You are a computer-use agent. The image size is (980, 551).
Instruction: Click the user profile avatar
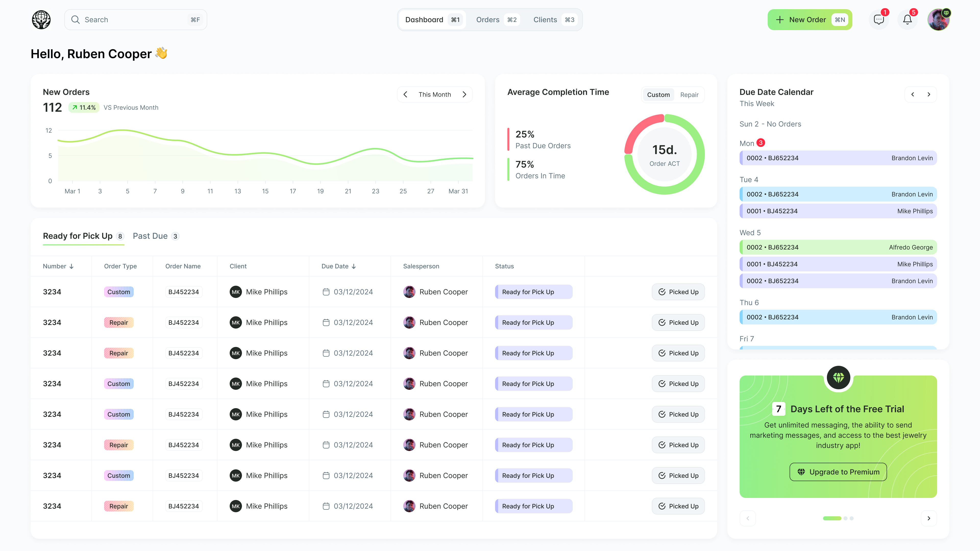[x=938, y=20]
